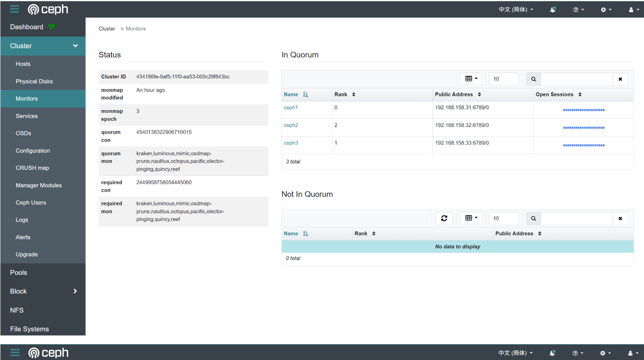Open the gear settings menu in the top header
644x360 pixels.
(x=606, y=10)
